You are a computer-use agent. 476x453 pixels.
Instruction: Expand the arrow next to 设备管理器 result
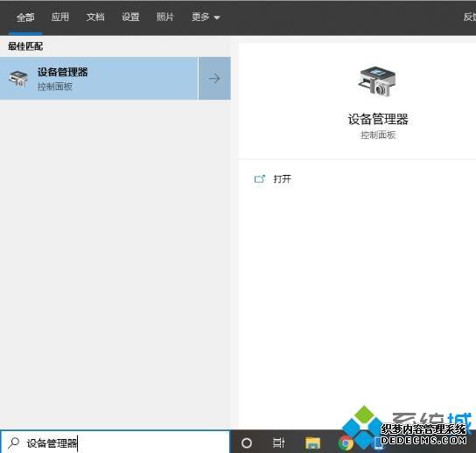214,79
